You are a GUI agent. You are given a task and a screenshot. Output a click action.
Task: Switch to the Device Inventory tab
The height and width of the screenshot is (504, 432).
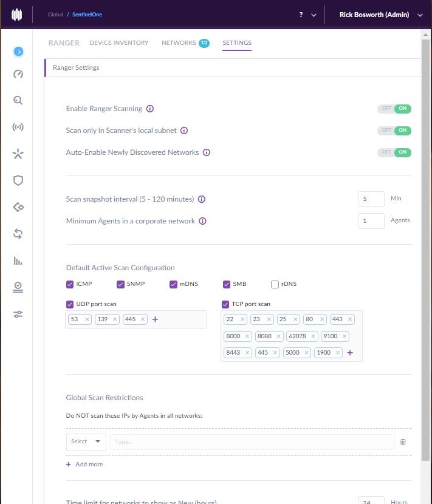pyautogui.click(x=118, y=43)
